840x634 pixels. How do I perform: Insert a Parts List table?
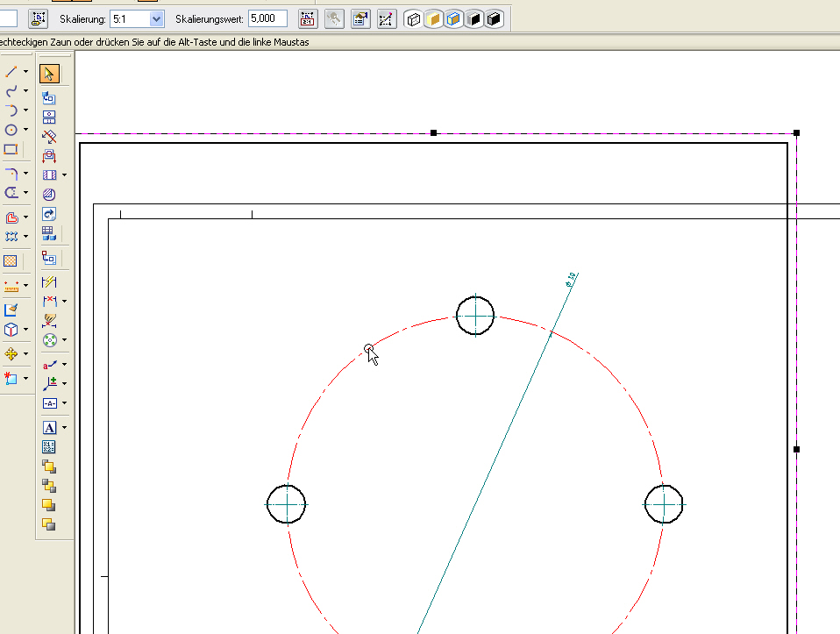tap(49, 233)
